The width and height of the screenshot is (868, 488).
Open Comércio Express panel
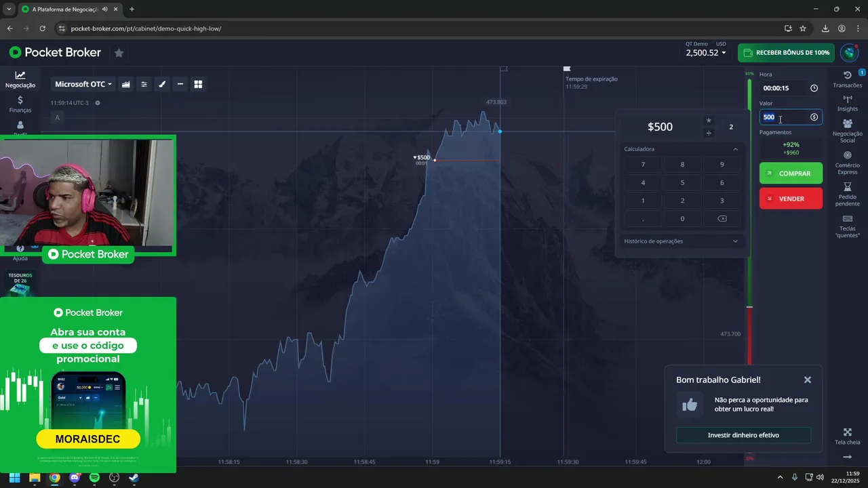[x=848, y=163]
